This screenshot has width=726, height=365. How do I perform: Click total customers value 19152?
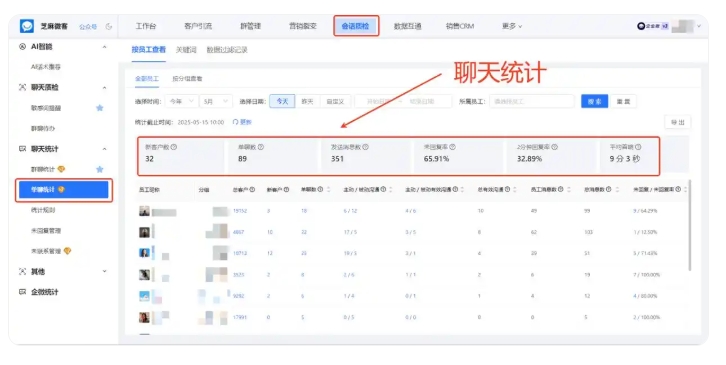pyautogui.click(x=240, y=211)
